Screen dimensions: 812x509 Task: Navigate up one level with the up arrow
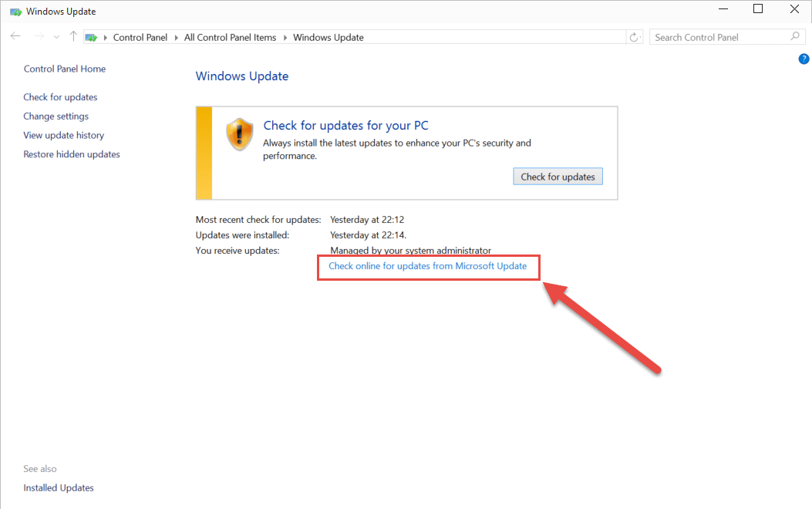[x=72, y=36]
